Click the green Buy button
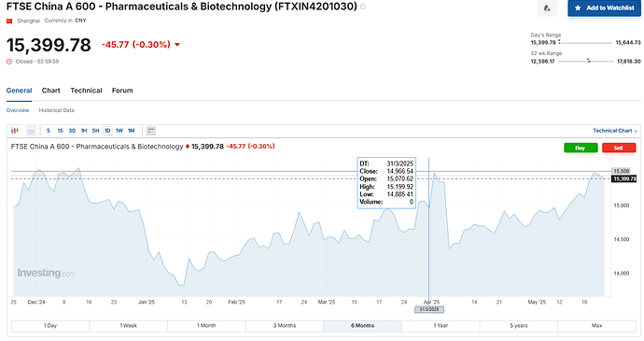This screenshot has width=644, height=341. (x=581, y=148)
